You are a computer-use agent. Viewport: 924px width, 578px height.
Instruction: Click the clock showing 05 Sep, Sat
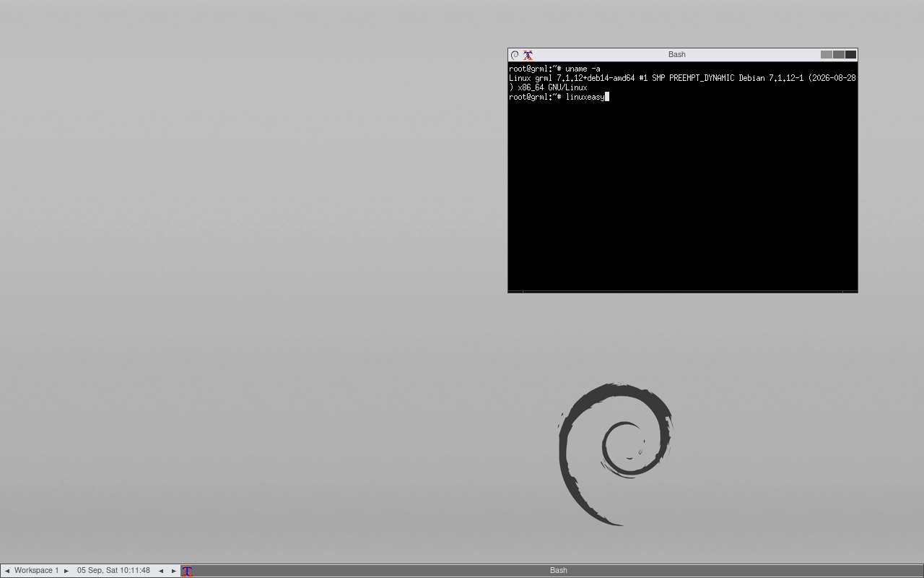[x=113, y=571]
